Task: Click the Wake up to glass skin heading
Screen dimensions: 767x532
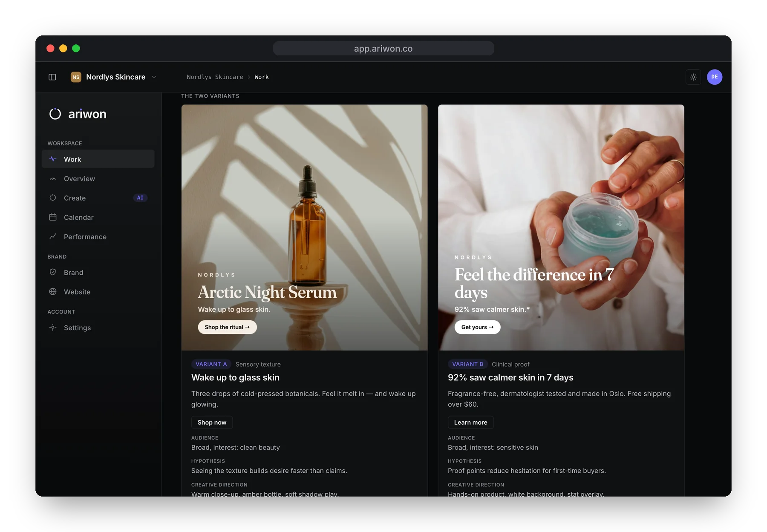Action: [235, 377]
